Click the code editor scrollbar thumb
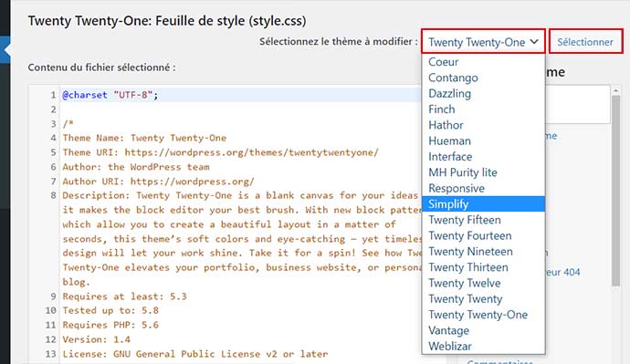 pyautogui.click(x=616, y=191)
